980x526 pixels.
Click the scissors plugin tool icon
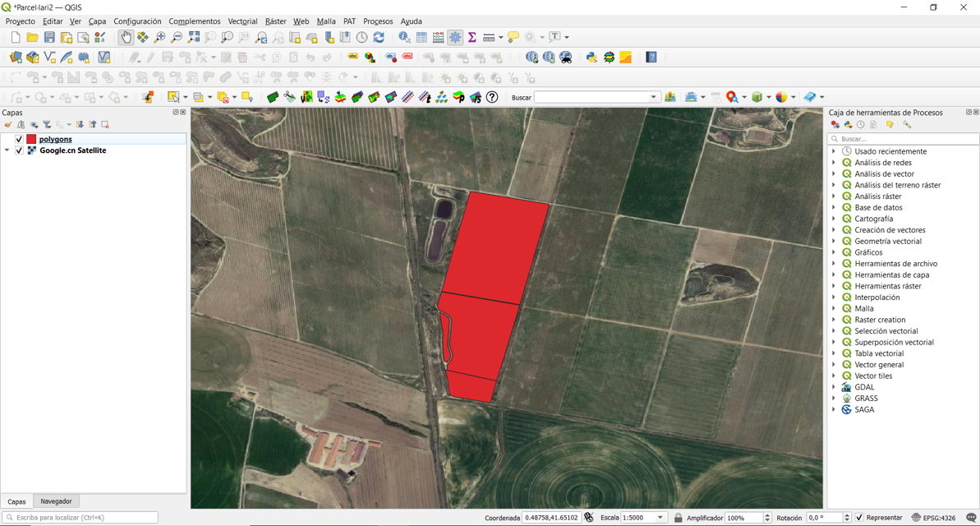[289, 98]
